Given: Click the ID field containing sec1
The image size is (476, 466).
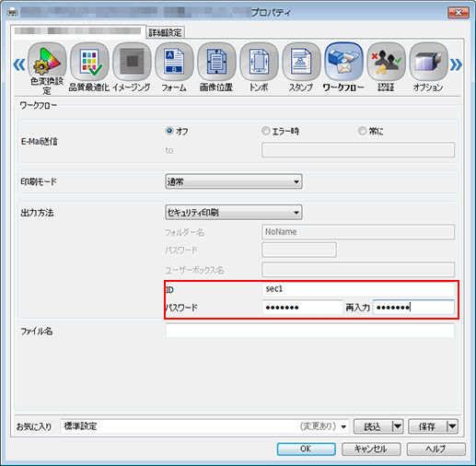Looking at the screenshot, I should 358,289.
